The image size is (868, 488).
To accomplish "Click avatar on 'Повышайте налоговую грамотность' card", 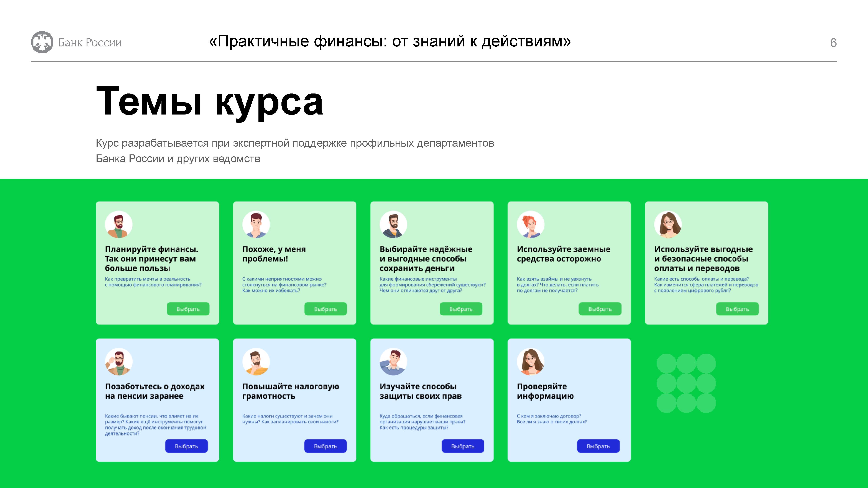I will [x=256, y=362].
